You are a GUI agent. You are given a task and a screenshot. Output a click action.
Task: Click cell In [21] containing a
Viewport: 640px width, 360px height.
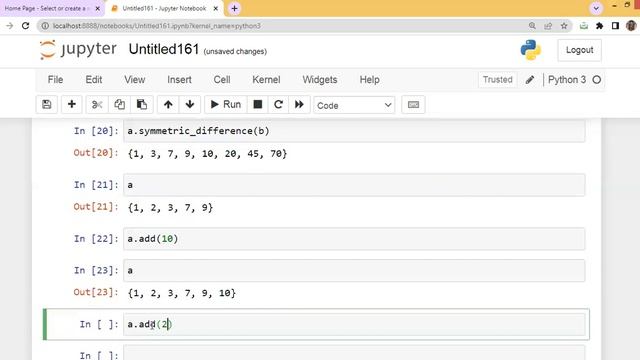354,185
